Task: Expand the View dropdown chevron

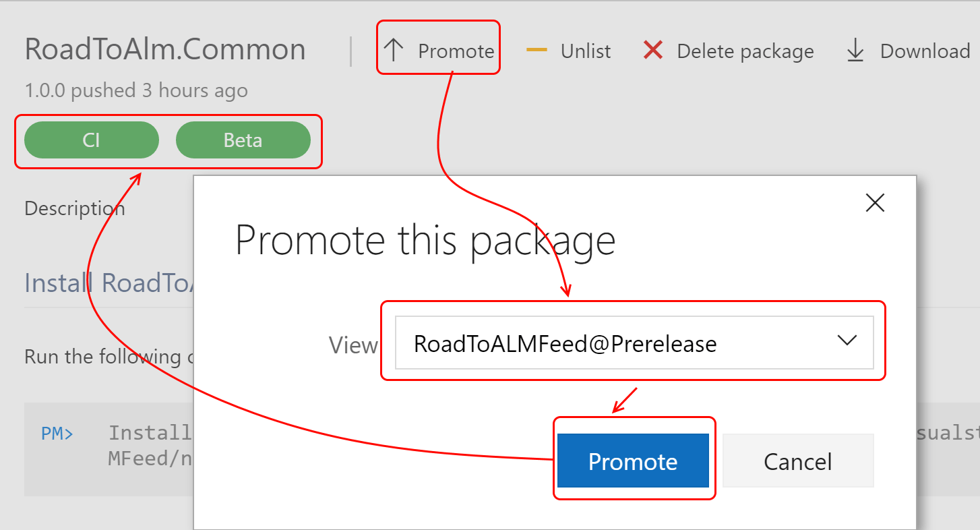Action: click(847, 341)
